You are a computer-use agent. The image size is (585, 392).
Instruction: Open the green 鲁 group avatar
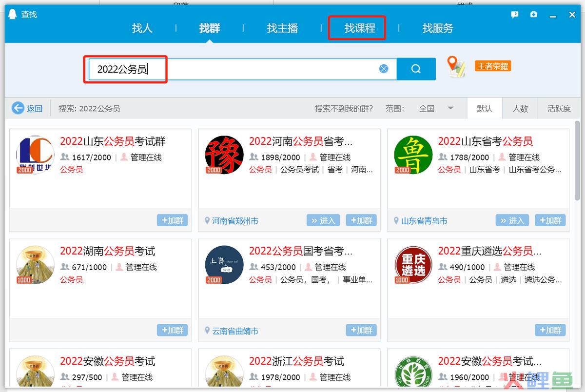point(413,155)
